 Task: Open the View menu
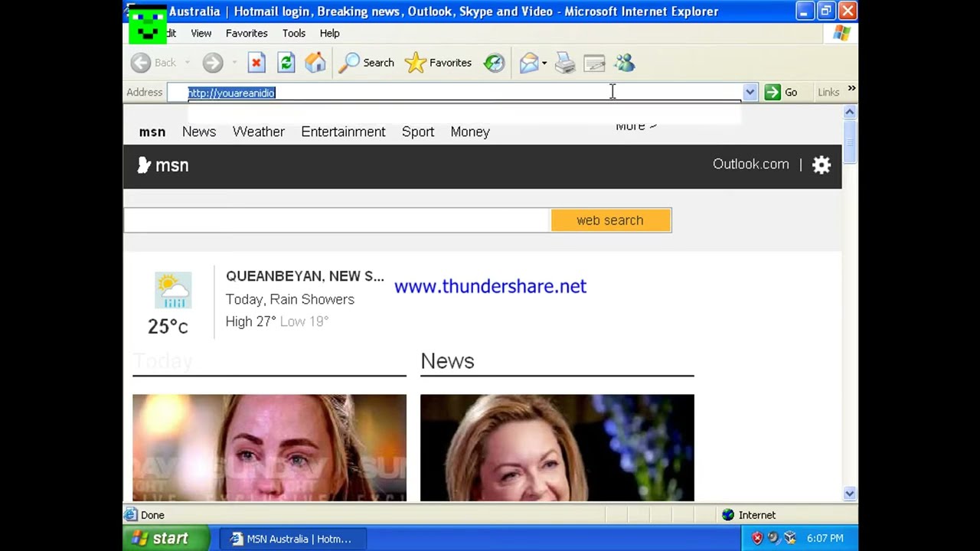point(201,33)
